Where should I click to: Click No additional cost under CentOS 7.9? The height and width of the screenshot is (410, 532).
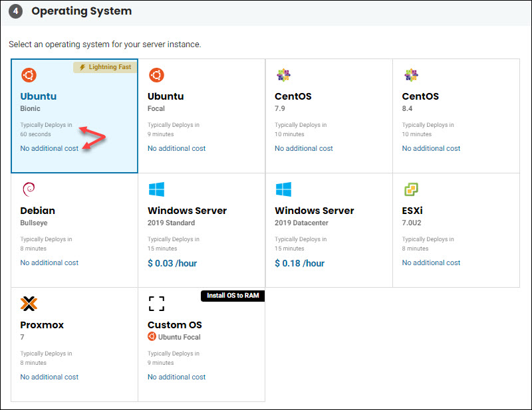coord(304,148)
